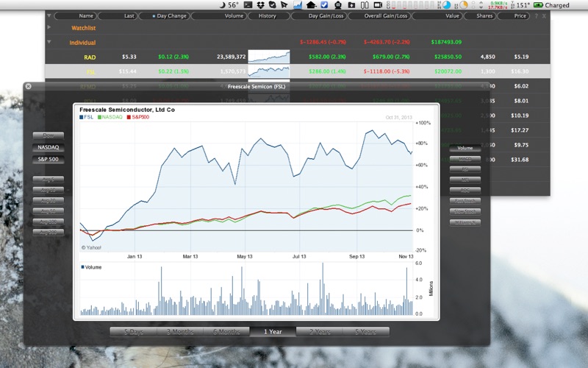
Task: Click the arrow cursor icon in the menu bar
Action: (284, 5)
